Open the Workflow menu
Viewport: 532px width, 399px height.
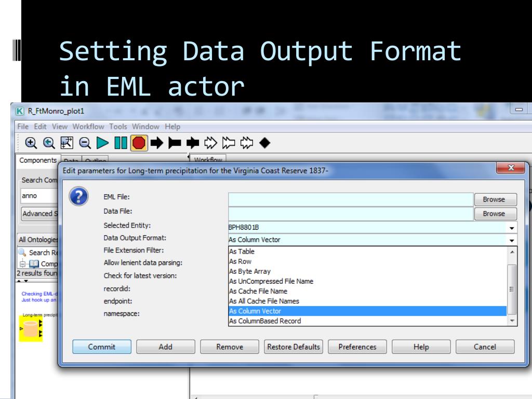point(88,127)
